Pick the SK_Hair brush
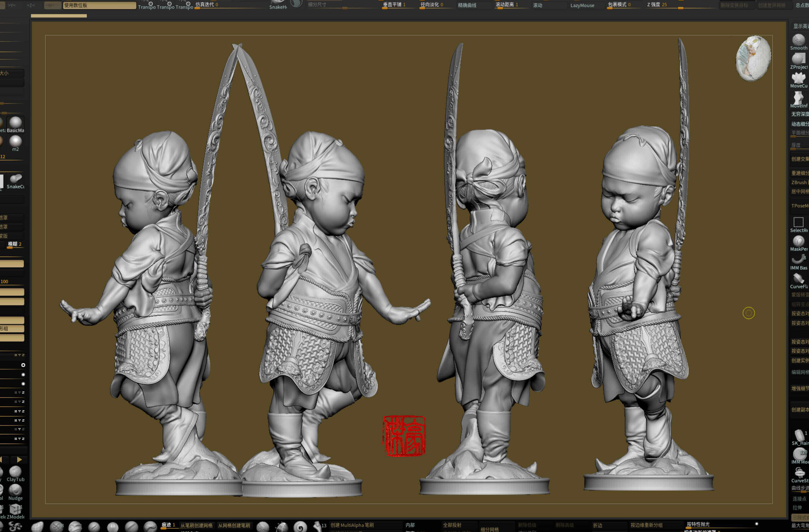 pos(800,437)
